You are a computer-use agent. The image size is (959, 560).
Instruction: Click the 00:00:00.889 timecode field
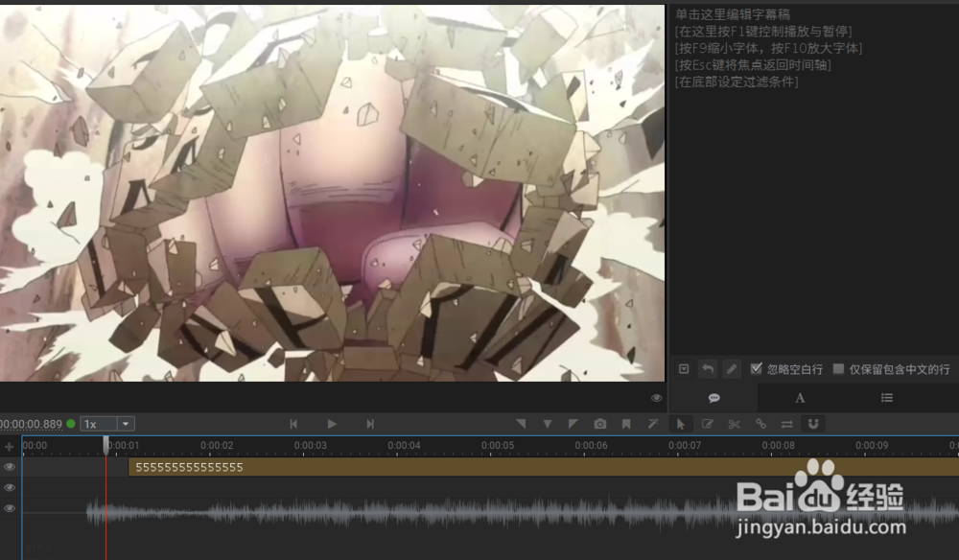tap(30, 424)
